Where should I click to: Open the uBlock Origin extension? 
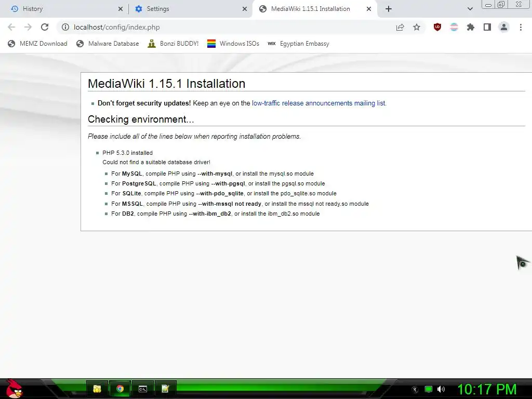click(437, 27)
